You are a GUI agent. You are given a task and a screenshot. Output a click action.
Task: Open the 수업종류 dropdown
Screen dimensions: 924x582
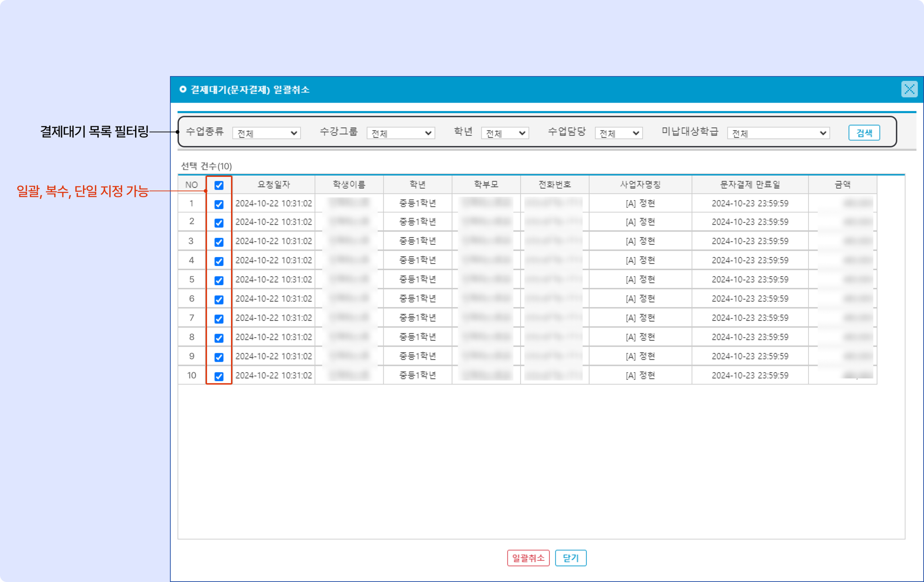[x=266, y=133]
